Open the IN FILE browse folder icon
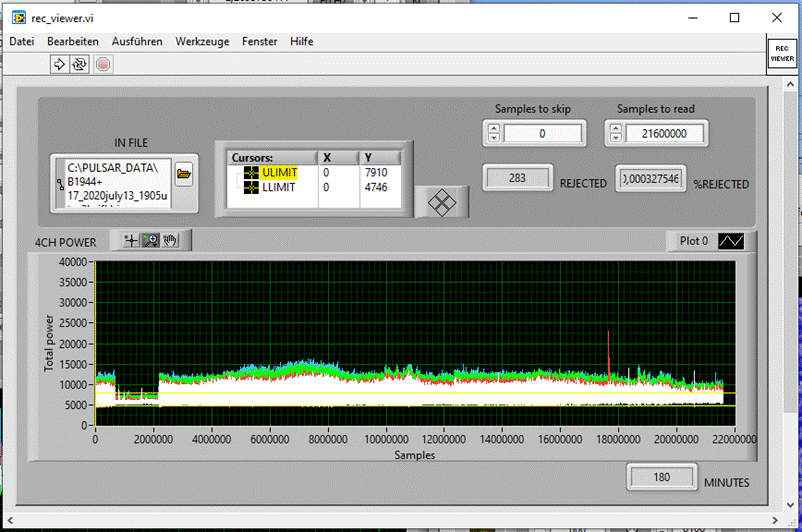The image size is (802, 532). [x=184, y=174]
